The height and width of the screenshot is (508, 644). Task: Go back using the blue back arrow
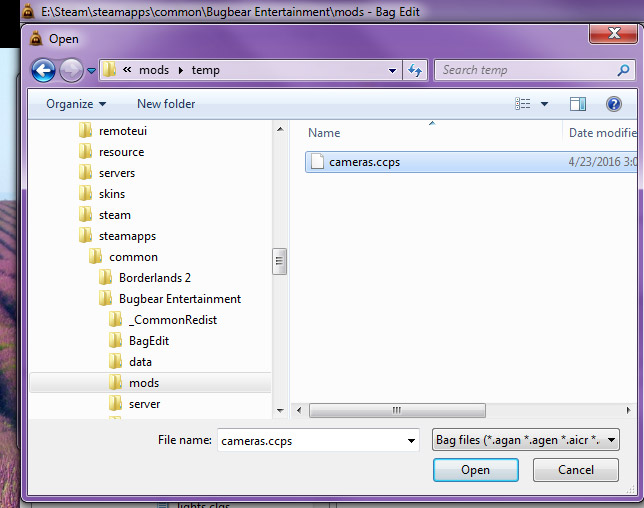pos(43,71)
